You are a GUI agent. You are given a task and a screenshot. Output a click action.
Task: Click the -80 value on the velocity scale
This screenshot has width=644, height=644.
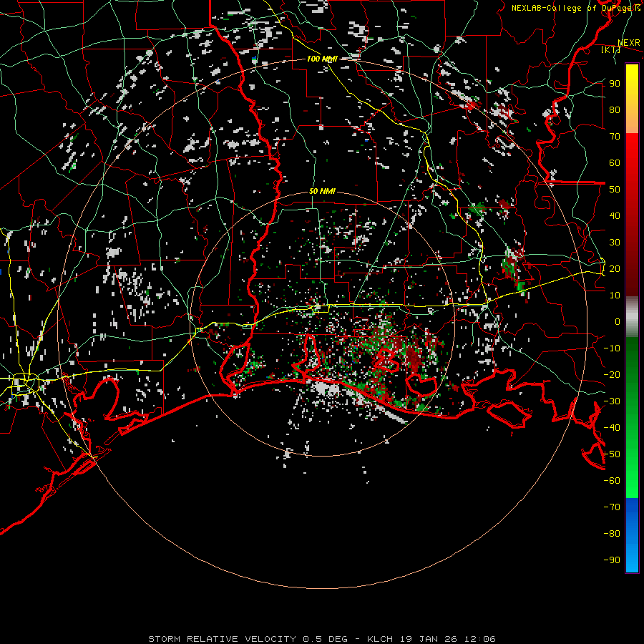click(x=612, y=534)
